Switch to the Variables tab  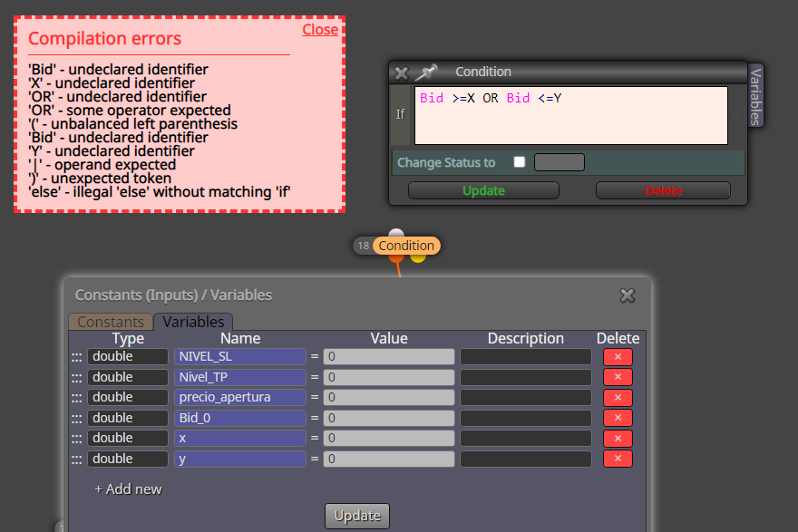[x=193, y=322]
